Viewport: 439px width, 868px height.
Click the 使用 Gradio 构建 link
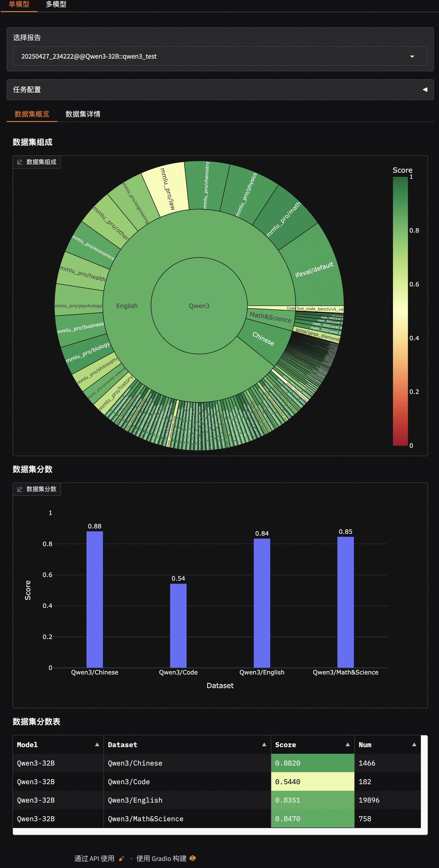(x=161, y=858)
